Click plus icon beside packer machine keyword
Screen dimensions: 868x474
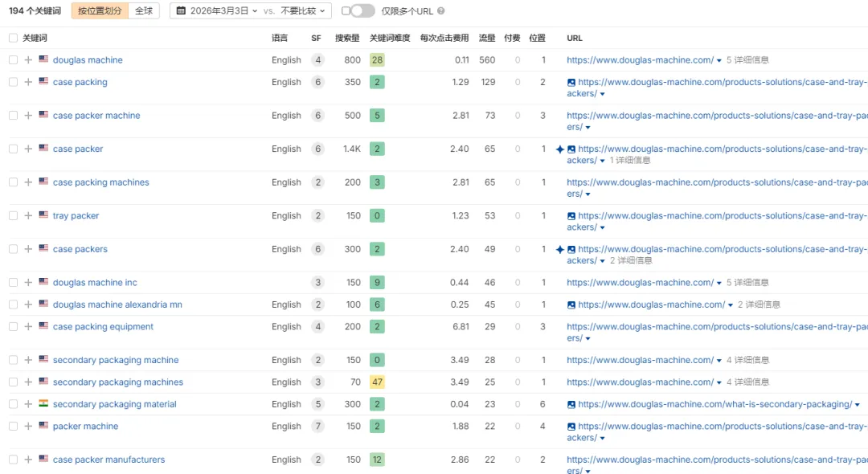pyautogui.click(x=28, y=427)
